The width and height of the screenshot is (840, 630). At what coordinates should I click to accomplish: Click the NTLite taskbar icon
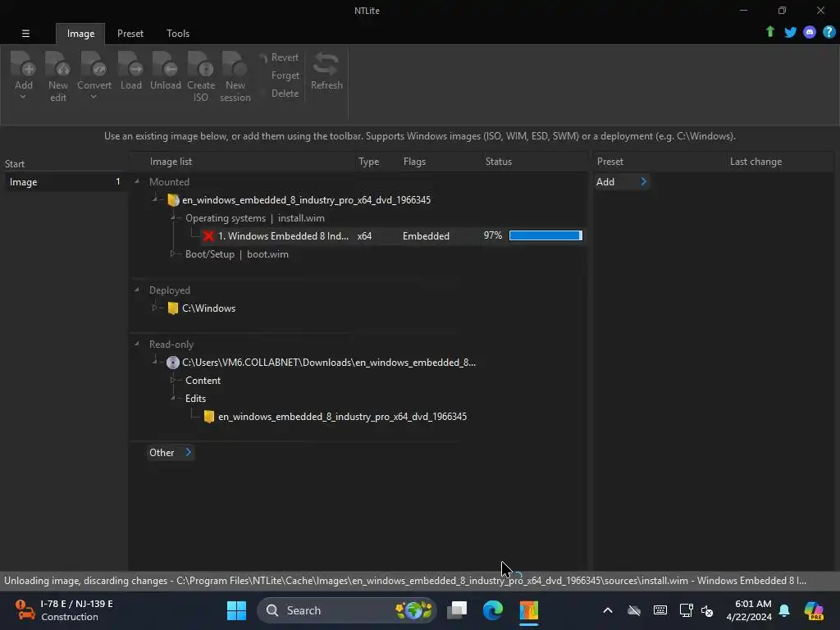click(529, 610)
